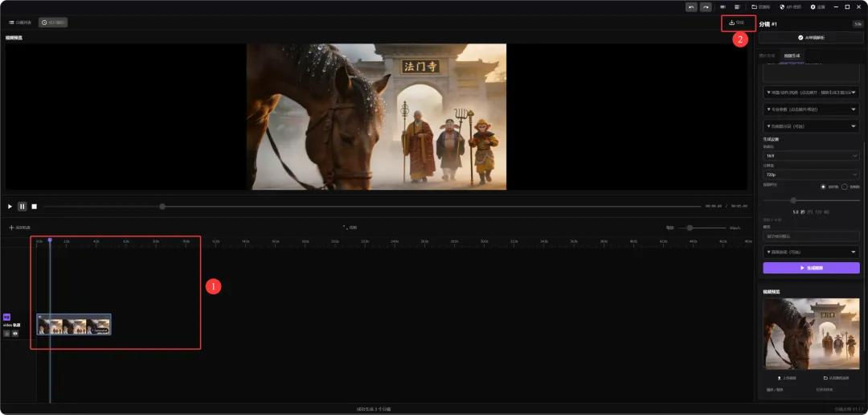This screenshot has width=868, height=415.
Task: Select the second duration mode radio button
Action: [x=845, y=187]
